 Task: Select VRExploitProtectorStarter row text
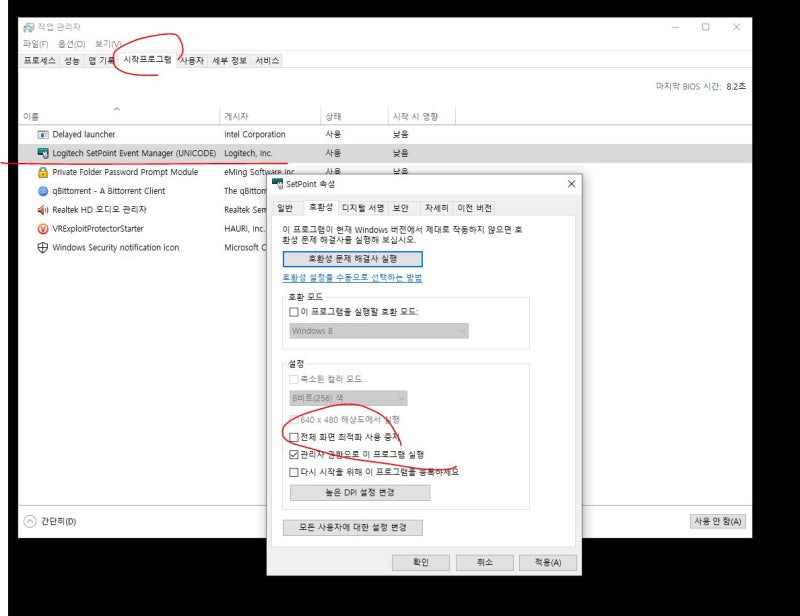pos(98,229)
